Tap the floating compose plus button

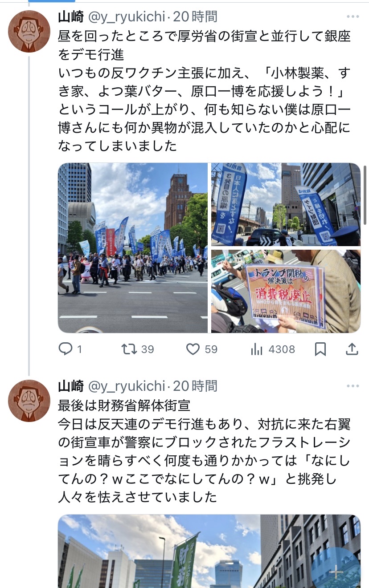(336, 572)
